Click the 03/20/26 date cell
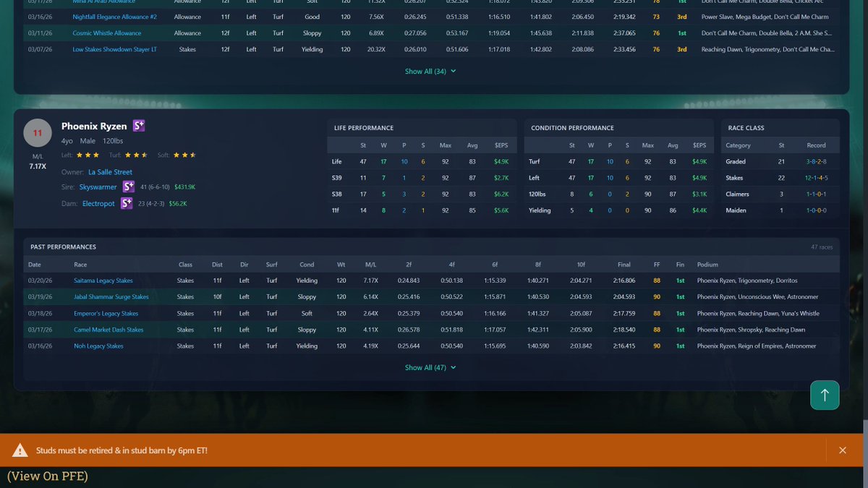 39,281
